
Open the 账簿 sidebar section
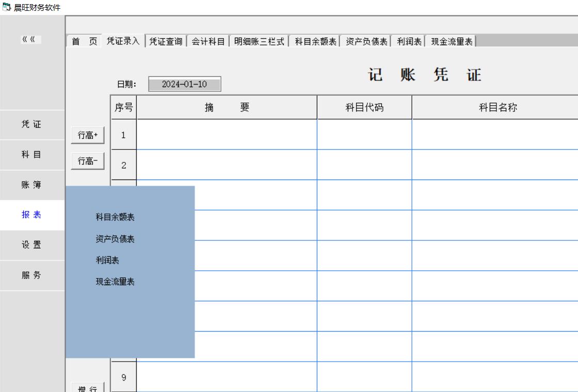point(31,185)
